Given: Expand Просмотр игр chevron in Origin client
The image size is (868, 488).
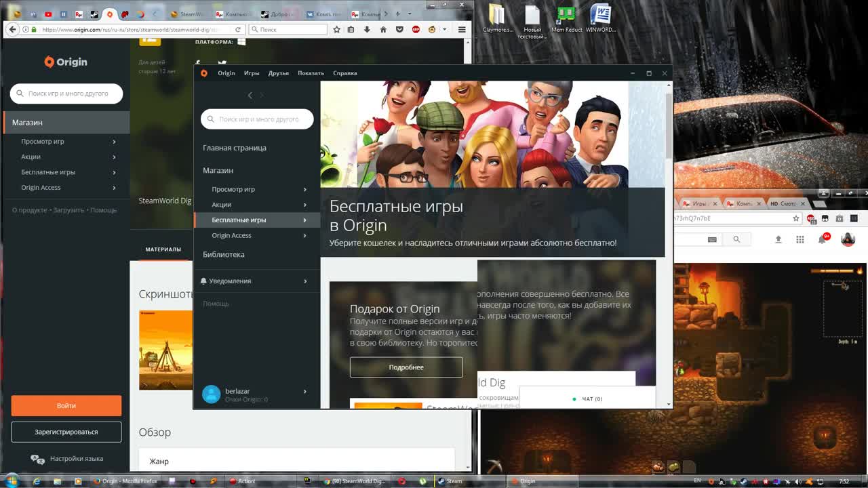Looking at the screenshot, I should coord(304,190).
